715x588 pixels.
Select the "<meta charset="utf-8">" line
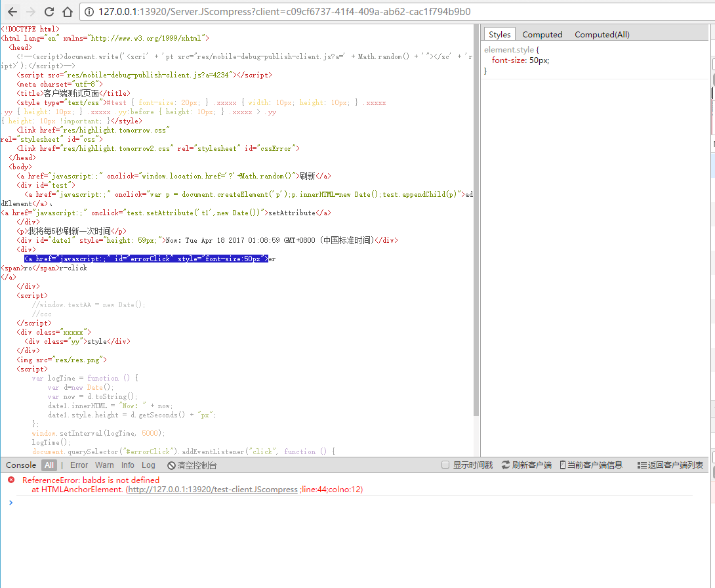(60, 84)
